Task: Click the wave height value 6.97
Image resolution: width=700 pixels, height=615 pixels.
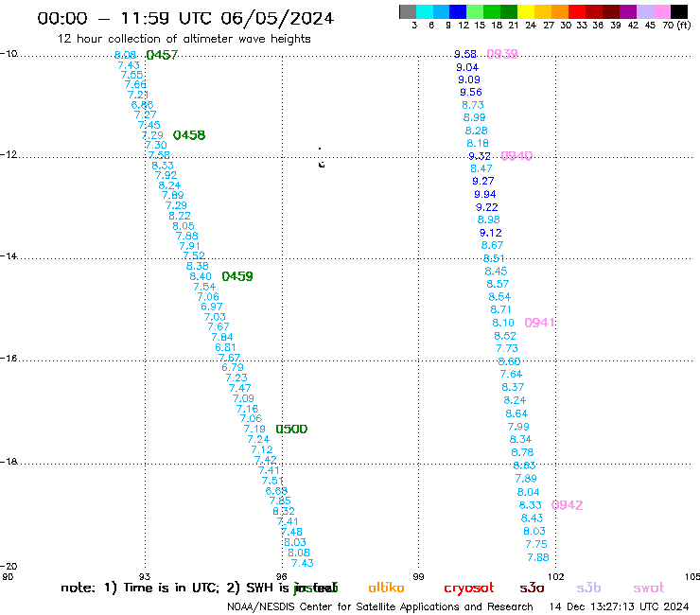Action: pyautogui.click(x=212, y=307)
